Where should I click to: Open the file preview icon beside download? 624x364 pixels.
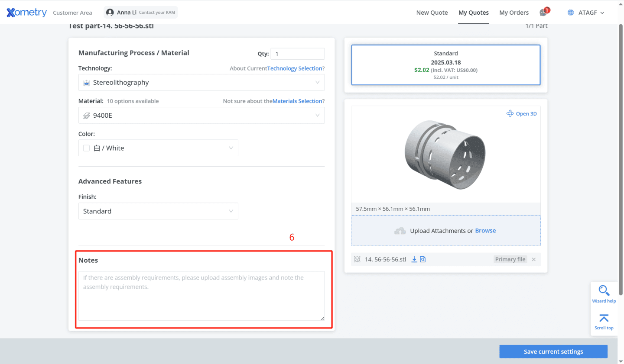[x=422, y=259]
